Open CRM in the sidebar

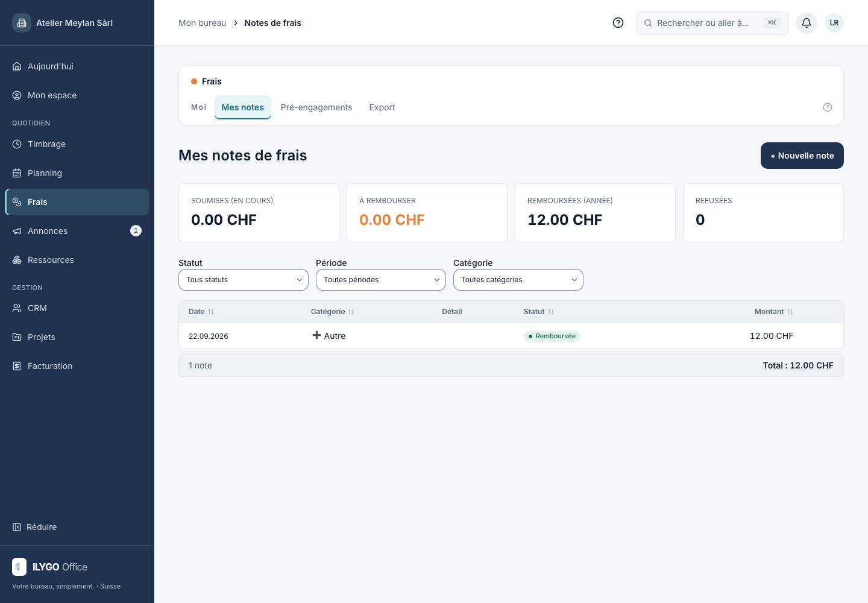(77, 308)
